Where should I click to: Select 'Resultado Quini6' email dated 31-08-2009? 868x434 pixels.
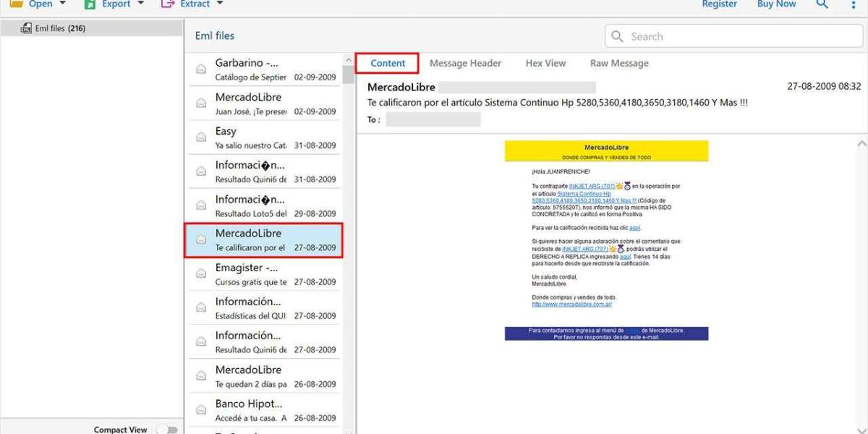pos(265,171)
